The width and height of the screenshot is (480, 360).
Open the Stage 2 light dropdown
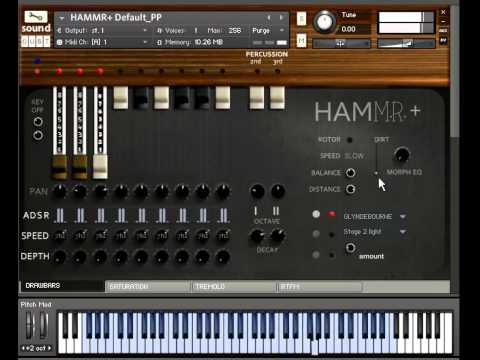375,232
